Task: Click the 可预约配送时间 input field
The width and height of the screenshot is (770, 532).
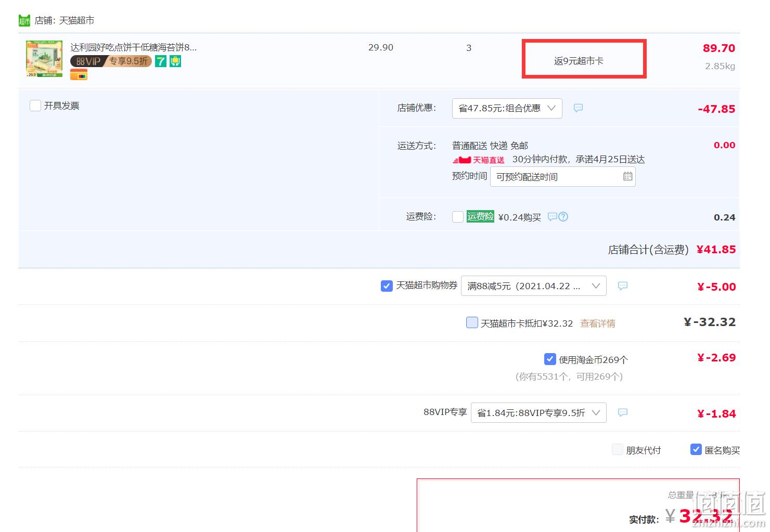Action: click(562, 177)
